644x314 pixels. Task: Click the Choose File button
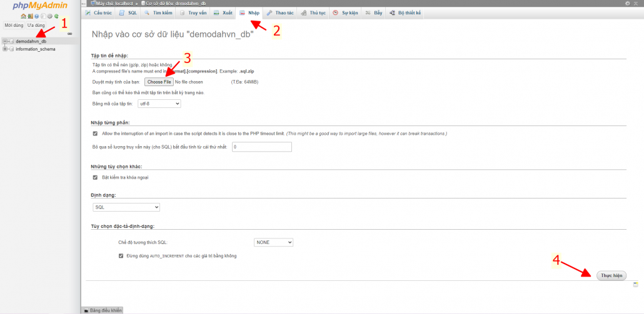click(x=159, y=82)
